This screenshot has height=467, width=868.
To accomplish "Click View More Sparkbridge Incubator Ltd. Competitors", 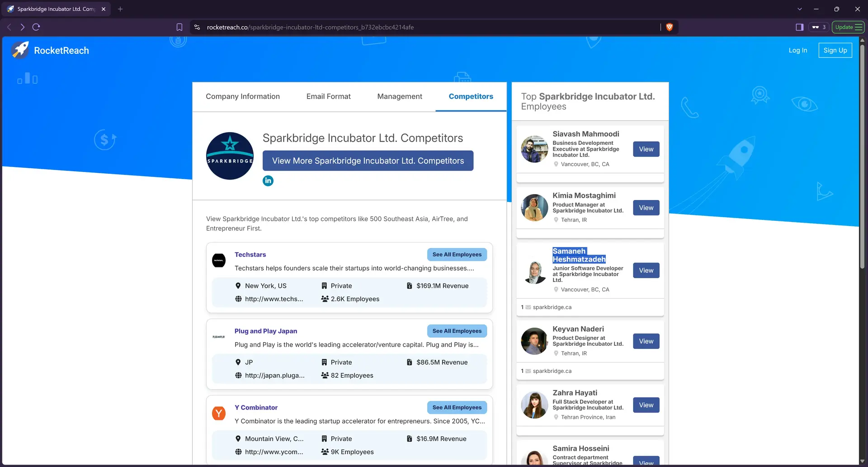I will click(x=368, y=161).
